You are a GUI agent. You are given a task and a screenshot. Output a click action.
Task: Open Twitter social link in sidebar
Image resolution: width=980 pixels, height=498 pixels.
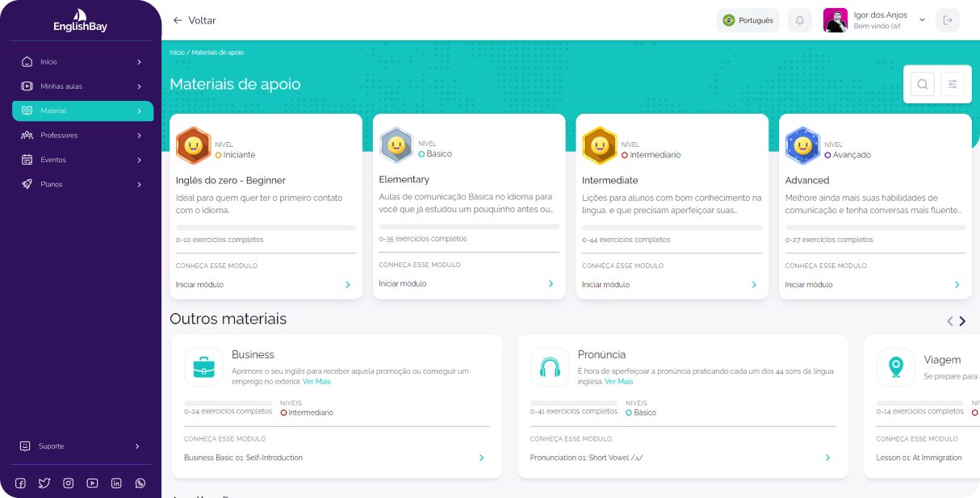pos(44,483)
